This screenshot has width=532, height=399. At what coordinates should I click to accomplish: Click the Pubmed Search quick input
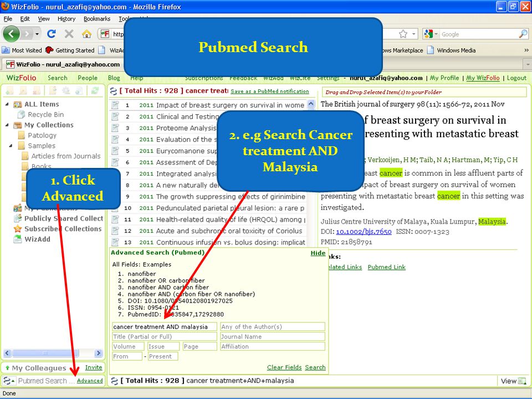click(x=46, y=381)
